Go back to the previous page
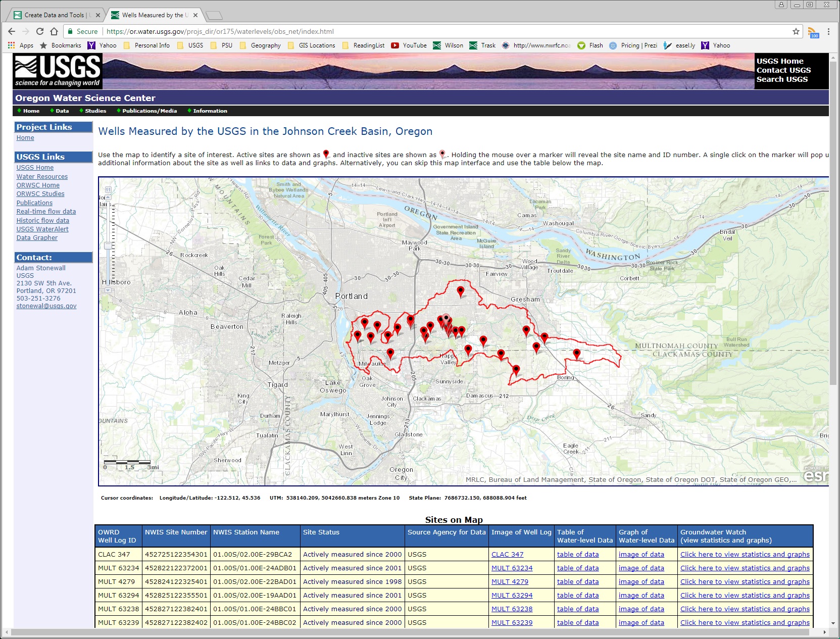This screenshot has height=639, width=840. 12,31
